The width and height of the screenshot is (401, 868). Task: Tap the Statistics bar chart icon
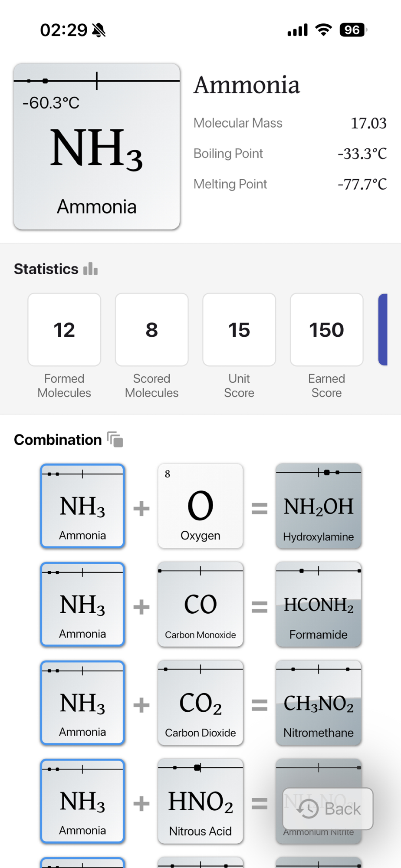pyautogui.click(x=90, y=269)
